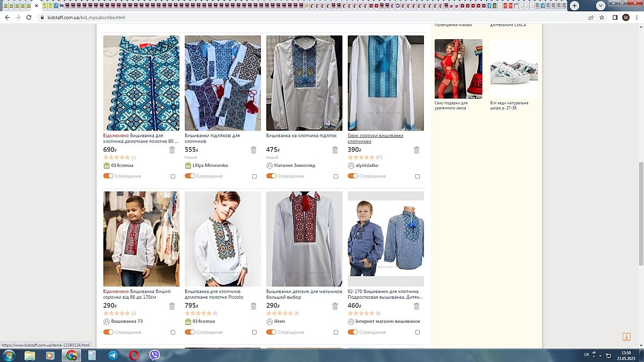The height and width of the screenshot is (362, 644).
Task: Open Telegram from the taskbar
Action: pyautogui.click(x=113, y=355)
